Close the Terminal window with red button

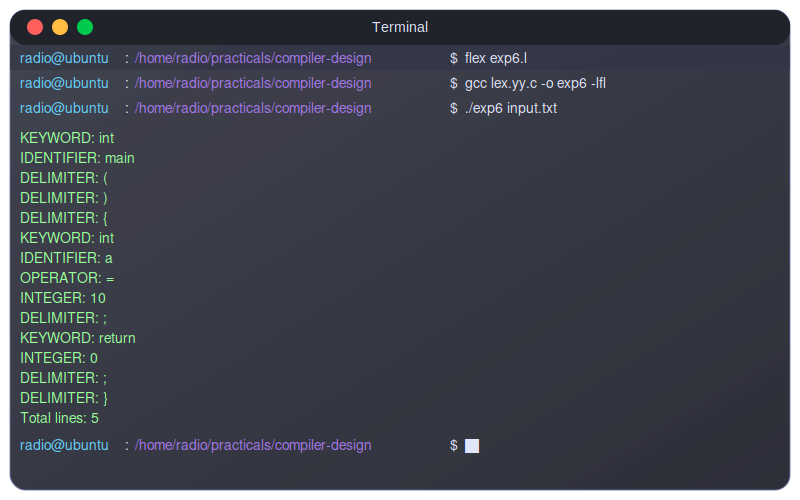35,27
